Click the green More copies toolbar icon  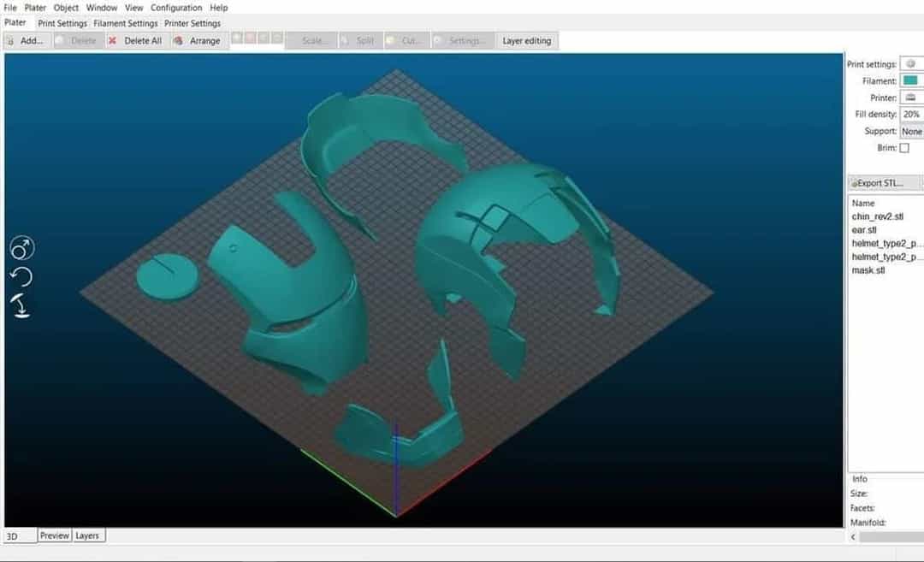(237, 38)
